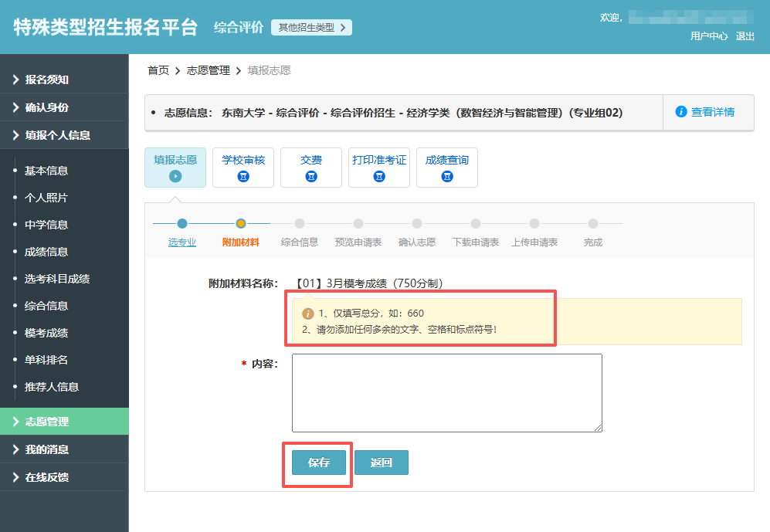Click 志愿管理 in the breadcrumb
This screenshot has height=532, width=770.
tap(209, 71)
